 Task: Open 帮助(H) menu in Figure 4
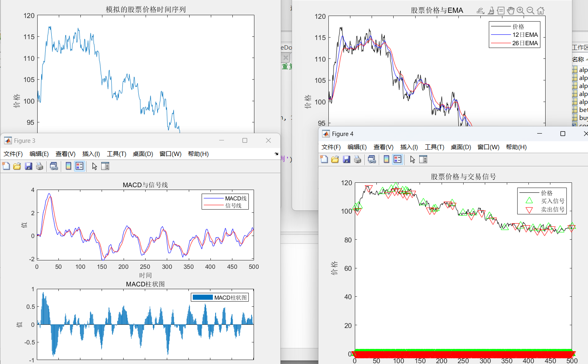click(x=516, y=147)
